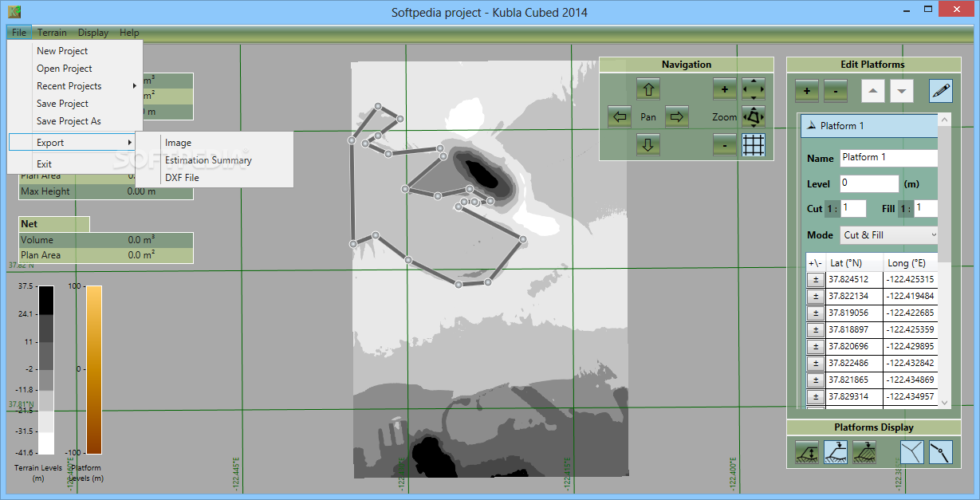Expand the Export submenu entry

72,143
